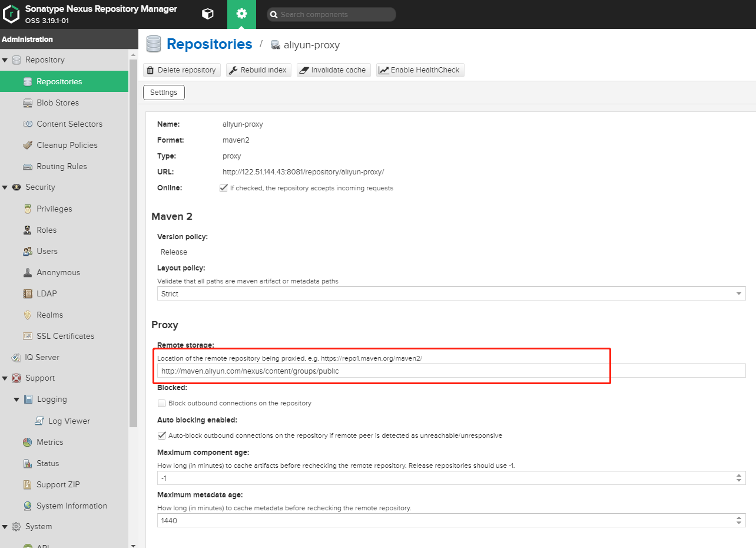Screen dimensions: 756x548
Task: Select Cleanup Policies menu item
Action: (64, 145)
